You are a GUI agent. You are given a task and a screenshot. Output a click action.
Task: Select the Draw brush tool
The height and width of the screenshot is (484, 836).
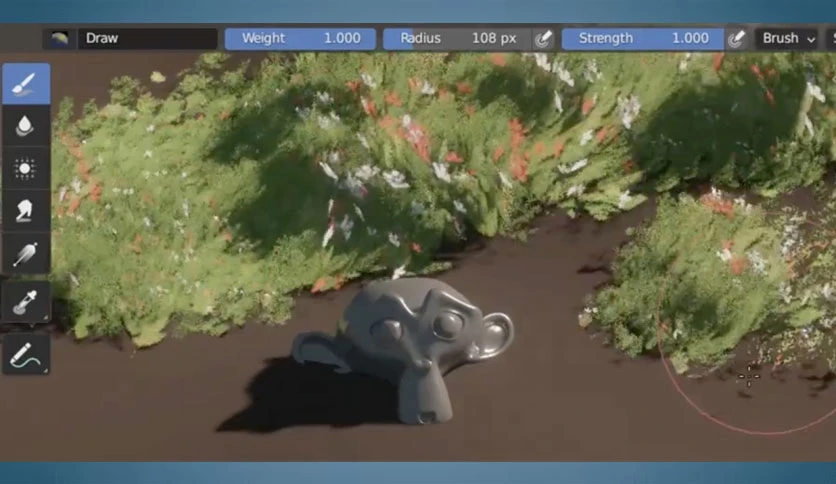coord(26,84)
